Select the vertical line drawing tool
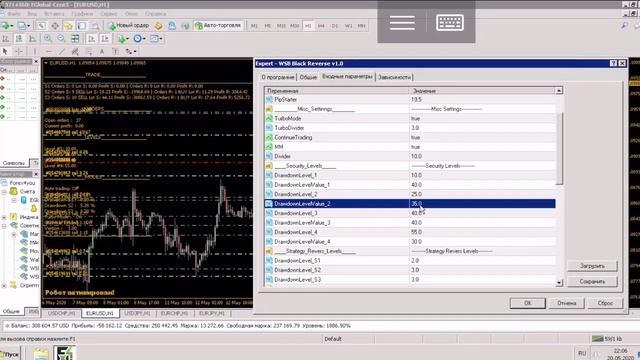 click(x=35, y=51)
